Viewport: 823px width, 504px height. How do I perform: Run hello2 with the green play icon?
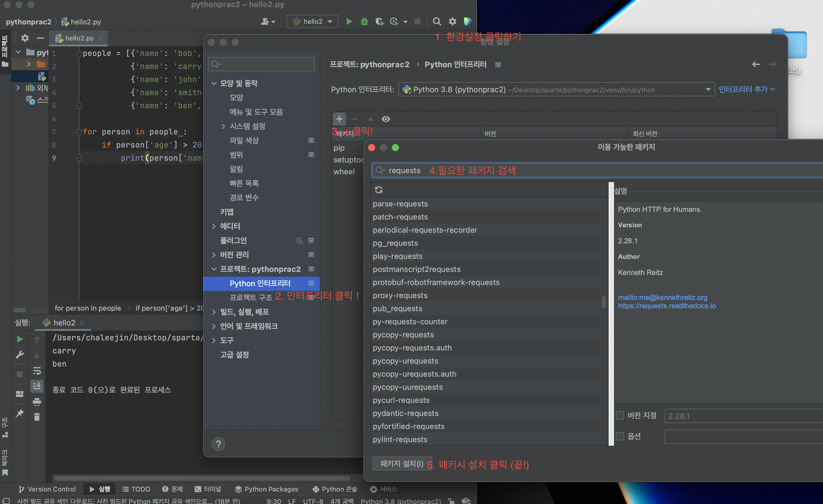pos(349,22)
